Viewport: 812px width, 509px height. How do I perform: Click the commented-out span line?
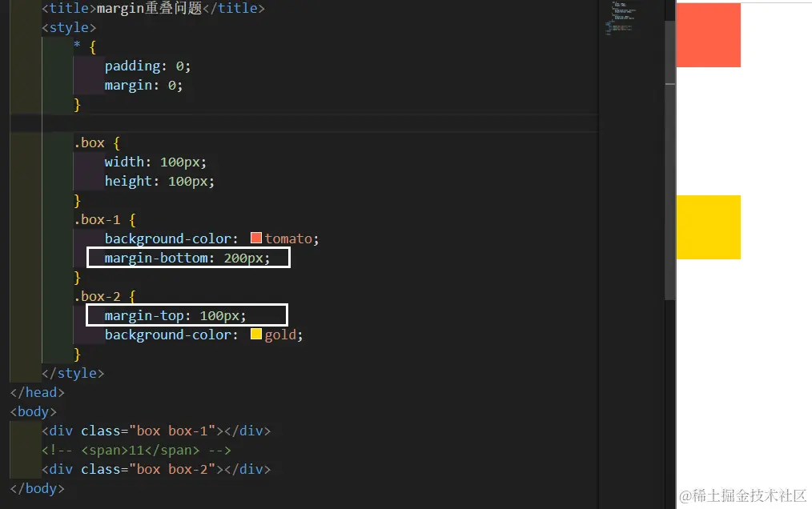click(x=137, y=450)
